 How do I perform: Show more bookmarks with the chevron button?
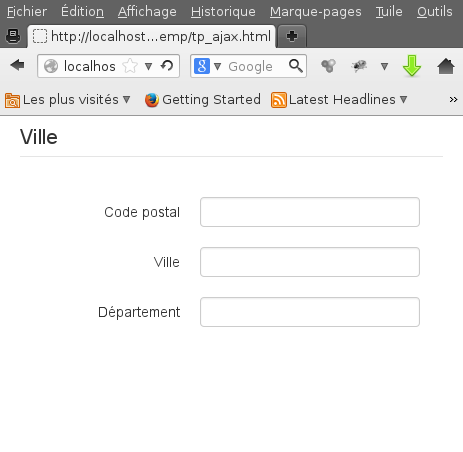(453, 99)
